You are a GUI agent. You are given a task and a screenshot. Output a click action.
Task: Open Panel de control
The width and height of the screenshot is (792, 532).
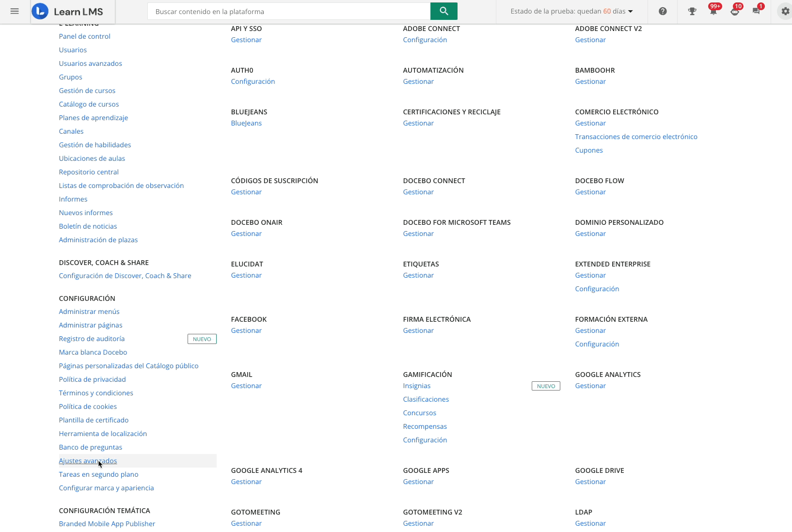click(85, 36)
